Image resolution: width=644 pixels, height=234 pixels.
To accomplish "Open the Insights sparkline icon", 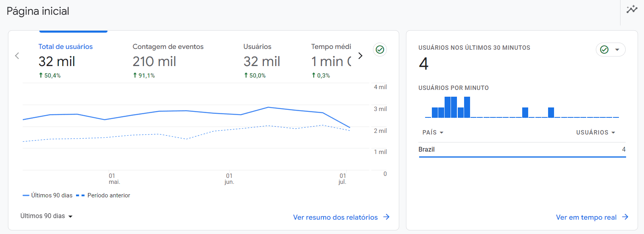I will [x=632, y=10].
